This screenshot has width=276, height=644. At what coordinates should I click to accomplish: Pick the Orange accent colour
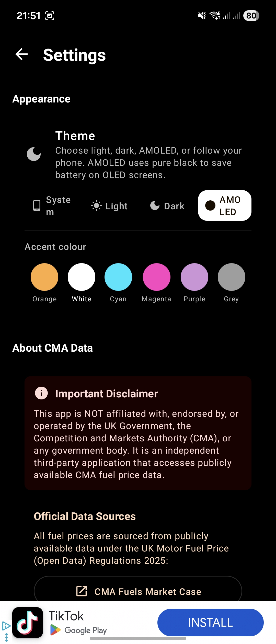(44, 277)
